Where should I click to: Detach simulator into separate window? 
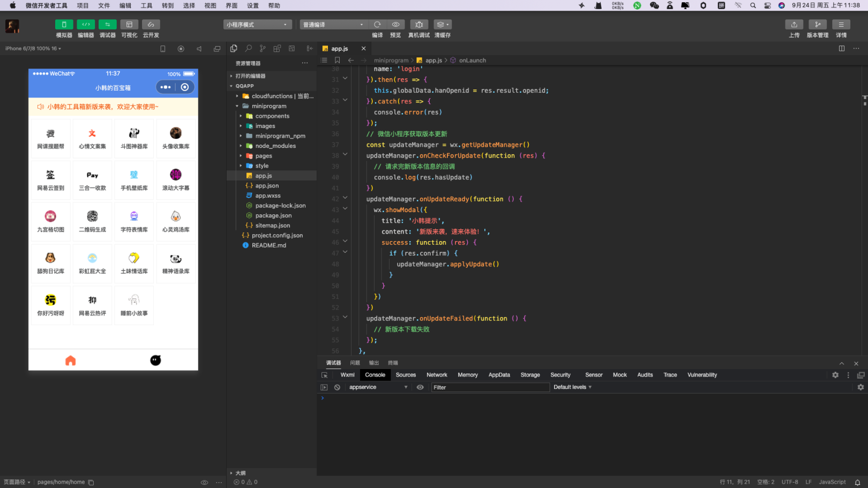[x=217, y=49]
